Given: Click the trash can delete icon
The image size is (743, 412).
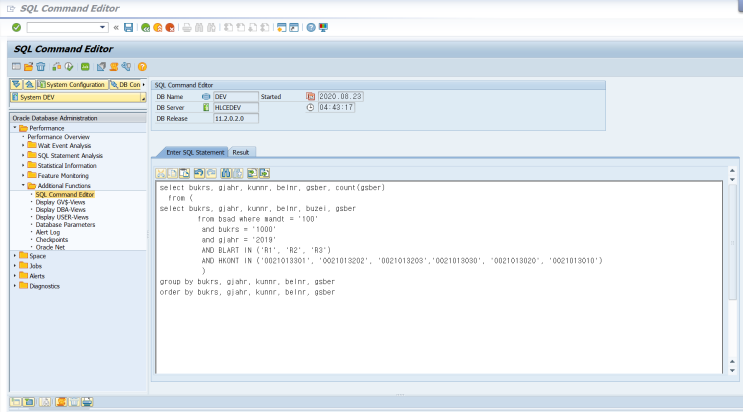Looking at the screenshot, I should 41,66.
